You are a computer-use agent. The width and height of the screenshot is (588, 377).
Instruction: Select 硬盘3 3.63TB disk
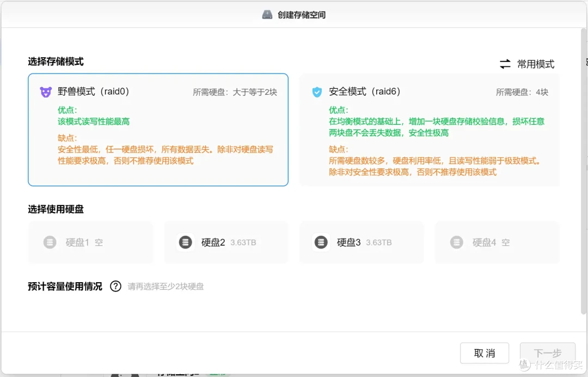tap(362, 242)
